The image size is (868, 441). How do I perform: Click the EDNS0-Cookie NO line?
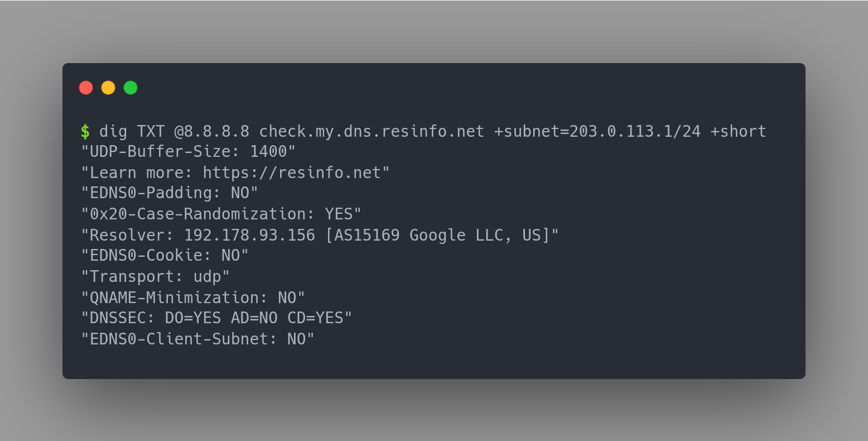(164, 255)
